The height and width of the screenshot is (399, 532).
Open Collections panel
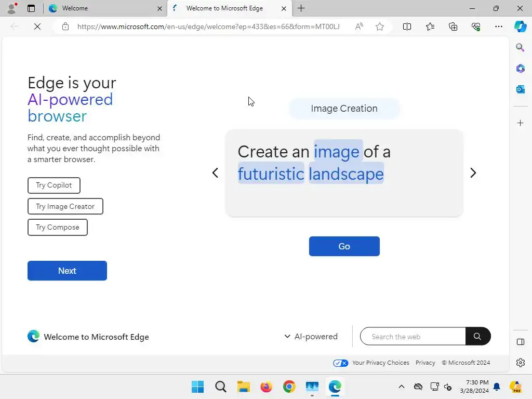[453, 26]
